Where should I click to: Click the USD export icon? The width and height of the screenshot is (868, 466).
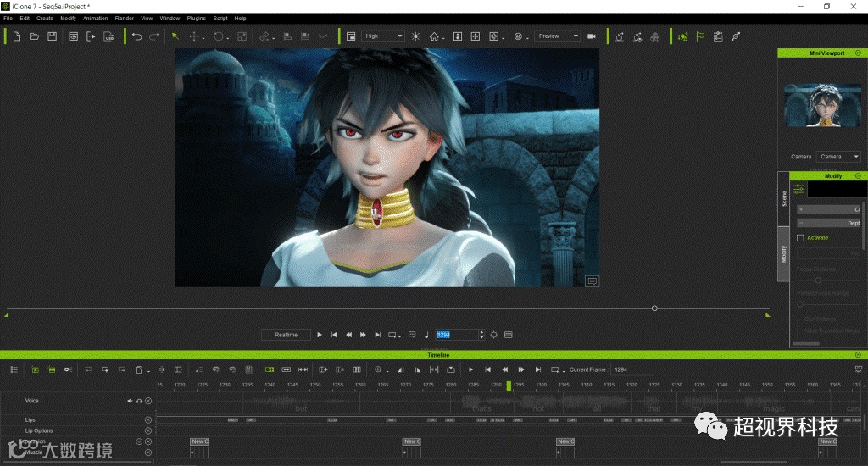click(109, 36)
